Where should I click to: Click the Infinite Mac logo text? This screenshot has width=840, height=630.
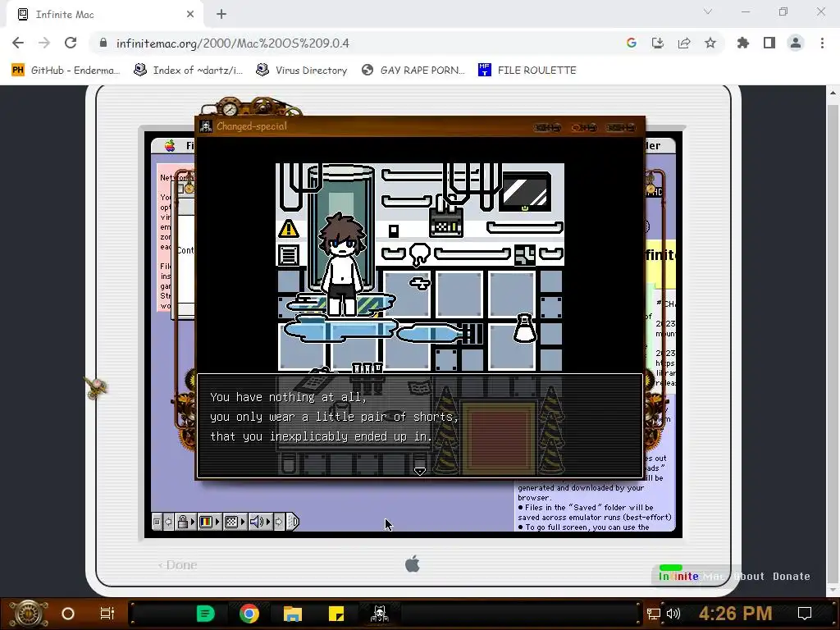click(x=691, y=577)
